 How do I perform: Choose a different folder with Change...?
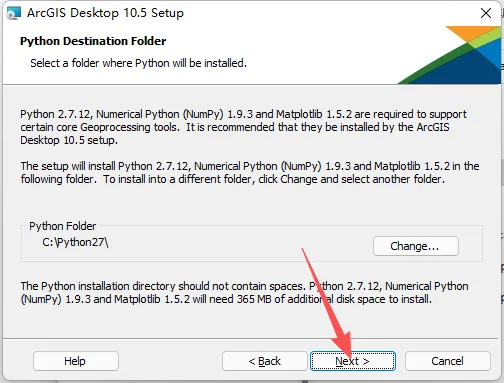[x=416, y=246]
